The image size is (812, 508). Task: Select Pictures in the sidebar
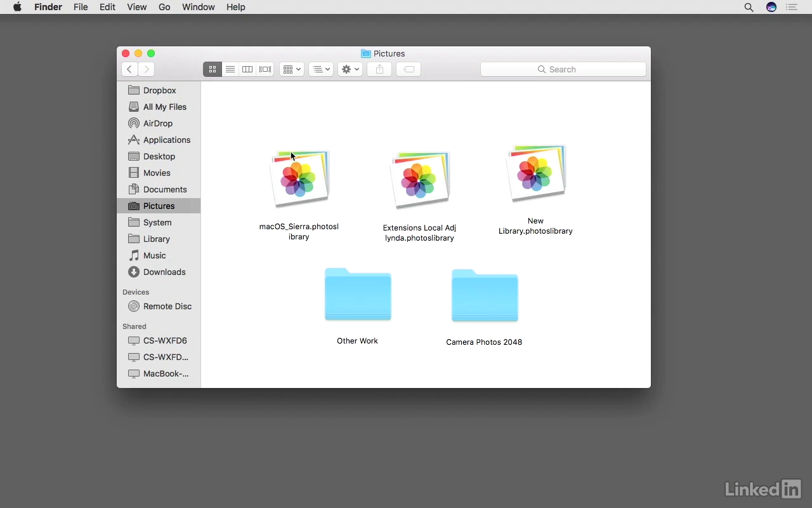(x=159, y=206)
